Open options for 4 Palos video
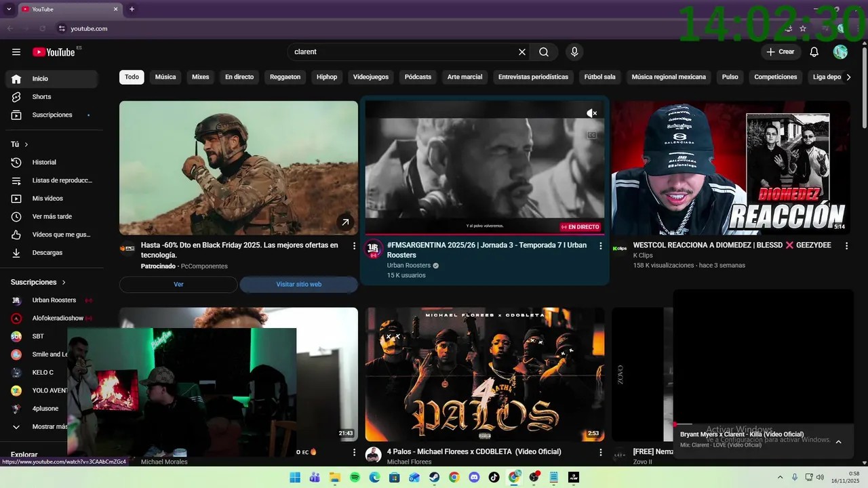868x488 pixels. (x=600, y=452)
